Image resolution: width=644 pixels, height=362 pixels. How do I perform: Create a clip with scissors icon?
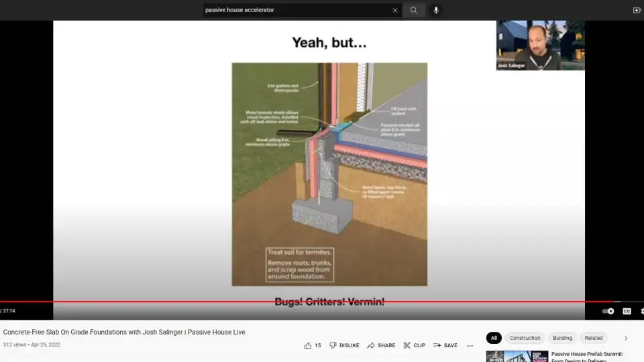point(414,345)
